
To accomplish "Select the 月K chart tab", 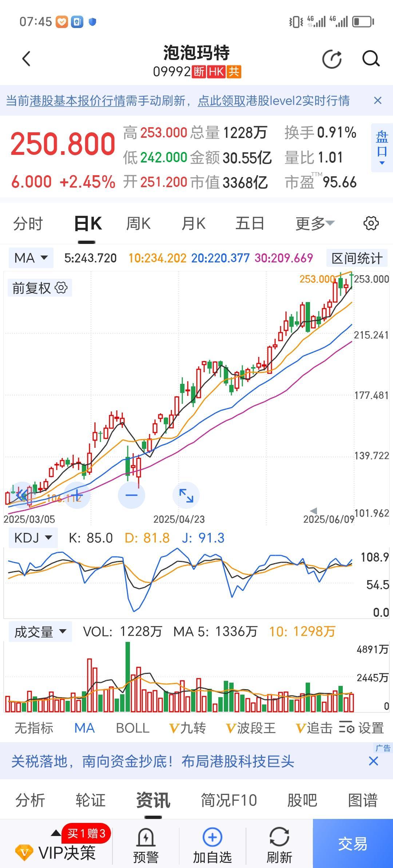I will tap(193, 223).
